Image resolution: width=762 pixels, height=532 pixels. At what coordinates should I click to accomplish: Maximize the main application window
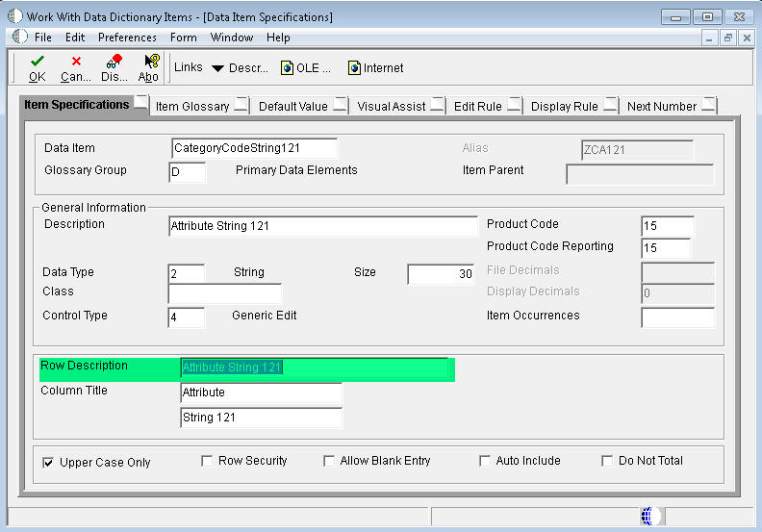(x=707, y=17)
